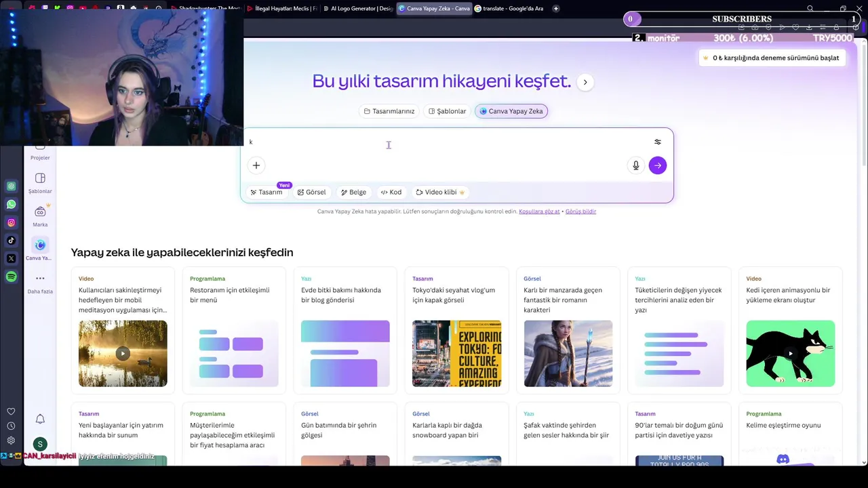Open ChatGPT in the browser sidebar
Screen dimensions: 868x488
tap(12, 186)
